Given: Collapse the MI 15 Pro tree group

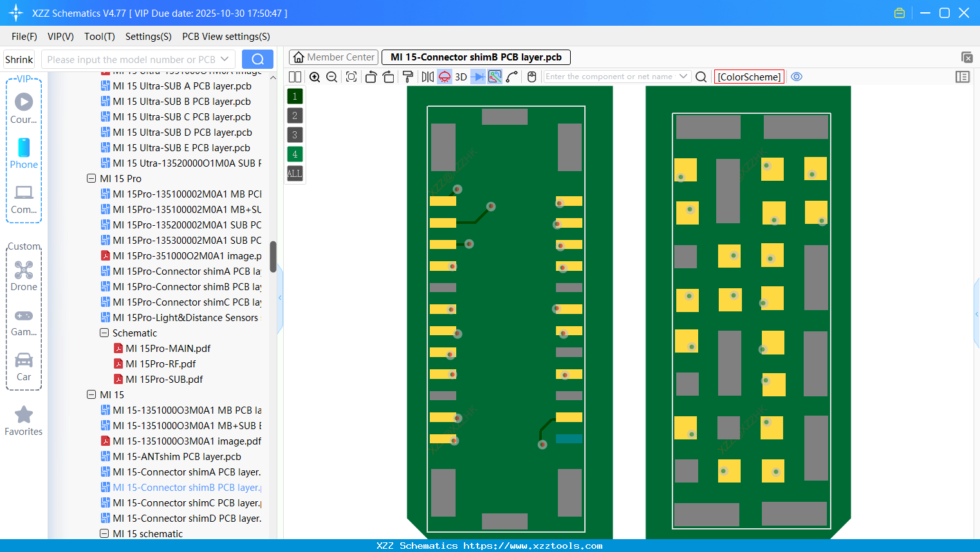Looking at the screenshot, I should (91, 178).
